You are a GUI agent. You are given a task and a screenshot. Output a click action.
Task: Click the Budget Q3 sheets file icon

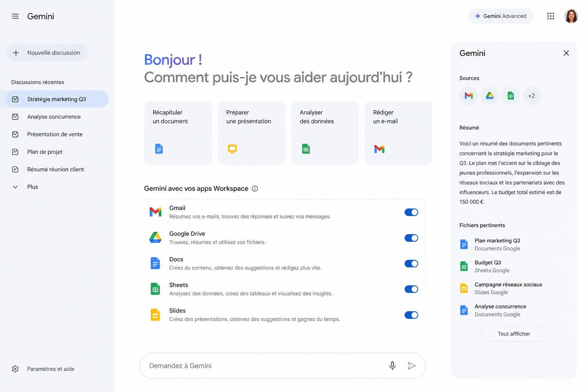[x=464, y=266]
